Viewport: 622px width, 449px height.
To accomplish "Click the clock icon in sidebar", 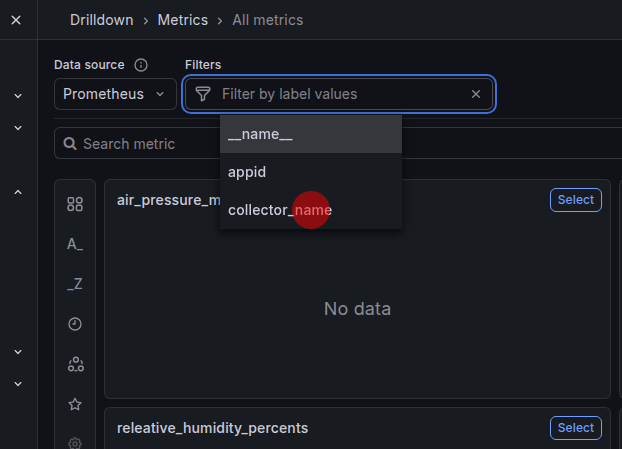I will (x=75, y=324).
